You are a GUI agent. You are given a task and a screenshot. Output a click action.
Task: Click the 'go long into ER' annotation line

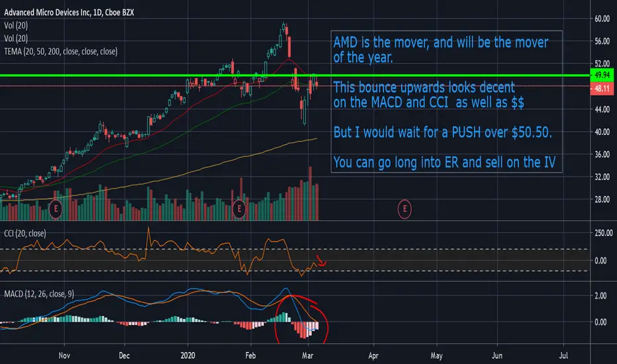444,161
